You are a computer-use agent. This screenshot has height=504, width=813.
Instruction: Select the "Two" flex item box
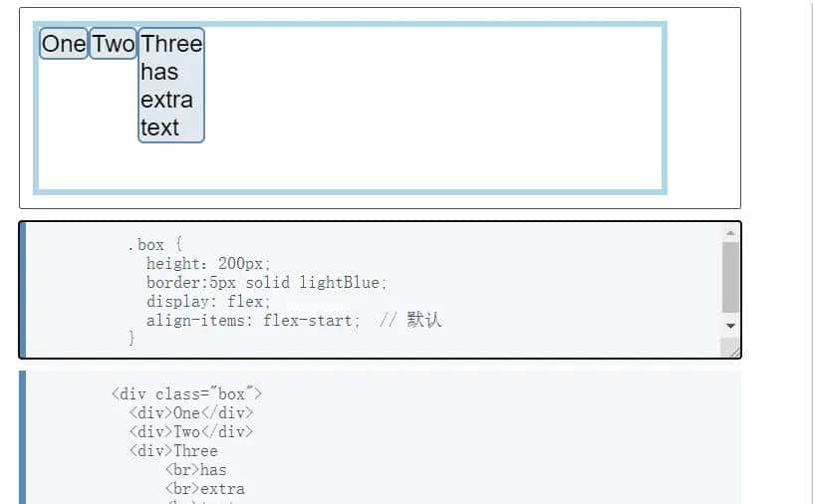pos(113,44)
